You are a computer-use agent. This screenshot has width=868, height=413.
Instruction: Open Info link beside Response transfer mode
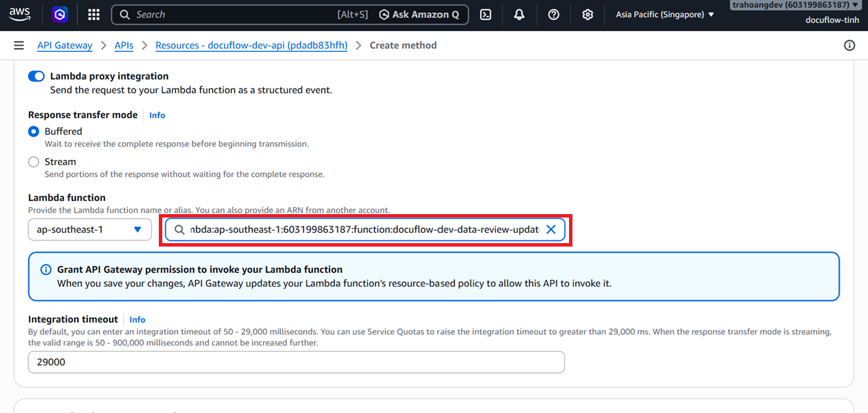(157, 115)
